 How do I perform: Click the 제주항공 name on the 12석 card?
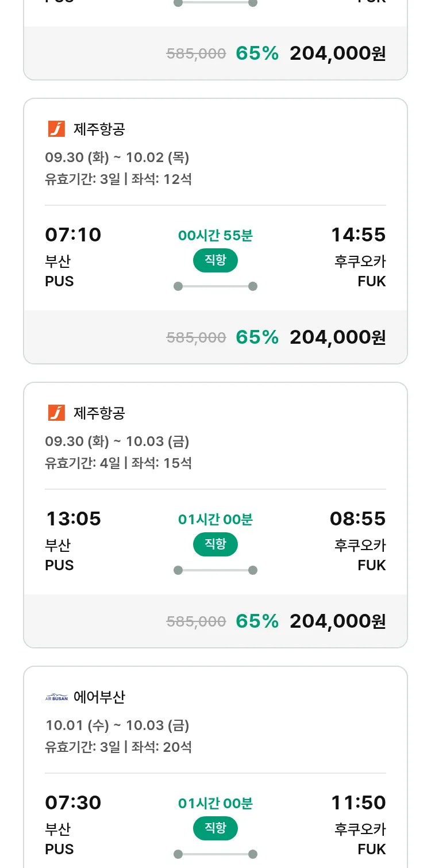pos(99,129)
